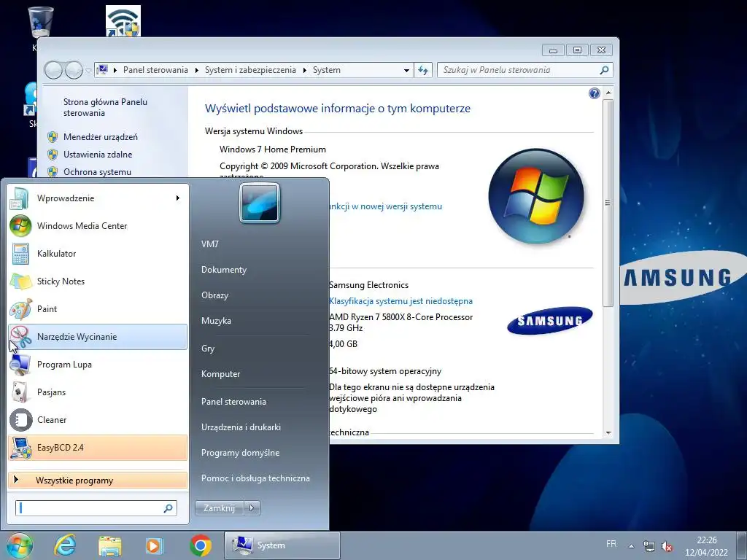Open the FR language indicator
The height and width of the screenshot is (560, 747).
click(611, 544)
